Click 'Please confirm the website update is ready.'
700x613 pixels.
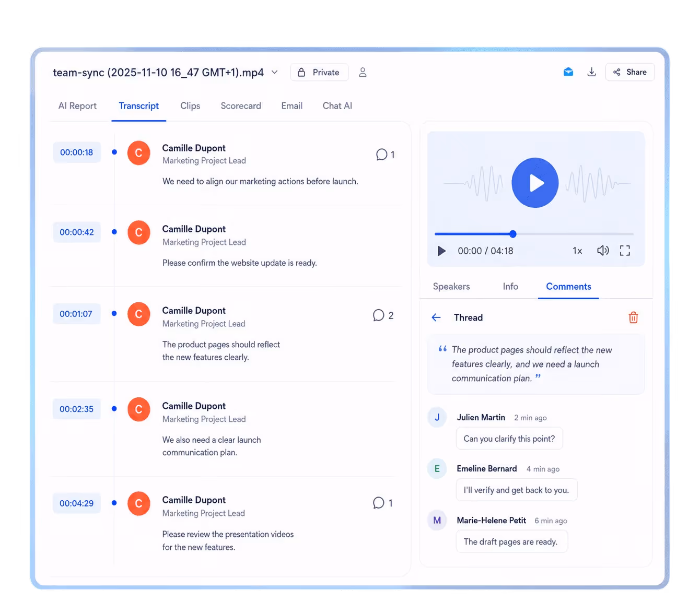[240, 263]
